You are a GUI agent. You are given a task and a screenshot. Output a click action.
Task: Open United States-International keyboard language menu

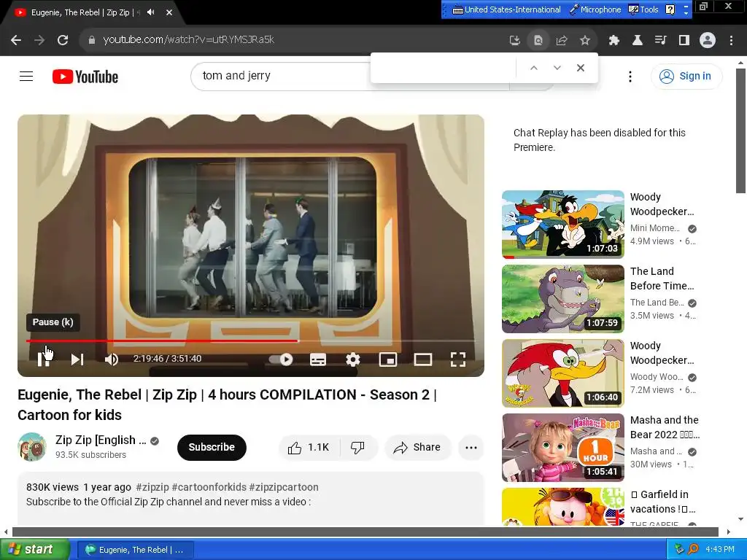(x=506, y=9)
